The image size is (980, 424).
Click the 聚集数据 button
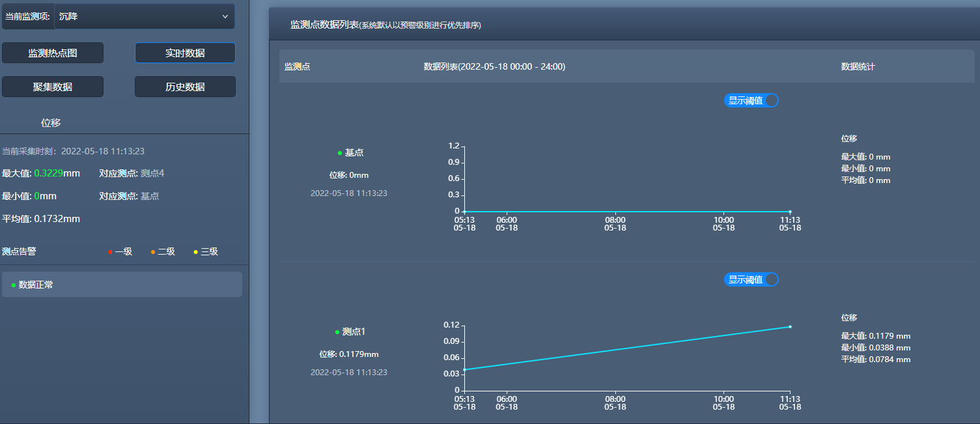coord(53,86)
